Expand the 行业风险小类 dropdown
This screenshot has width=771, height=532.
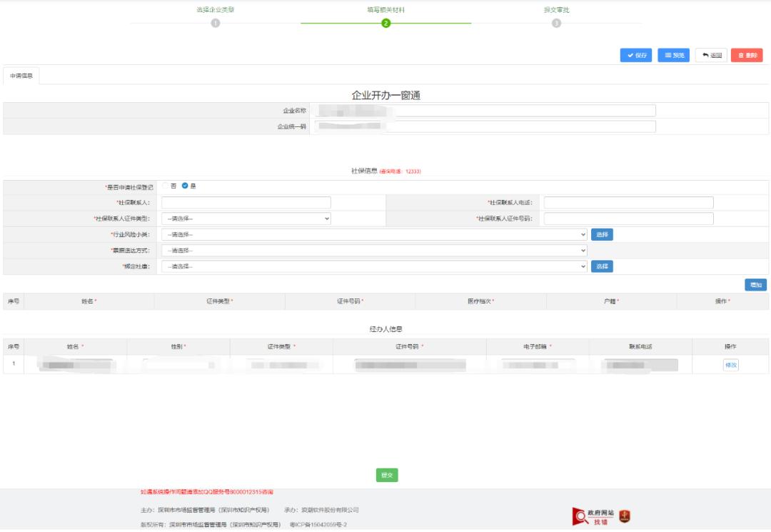[373, 234]
